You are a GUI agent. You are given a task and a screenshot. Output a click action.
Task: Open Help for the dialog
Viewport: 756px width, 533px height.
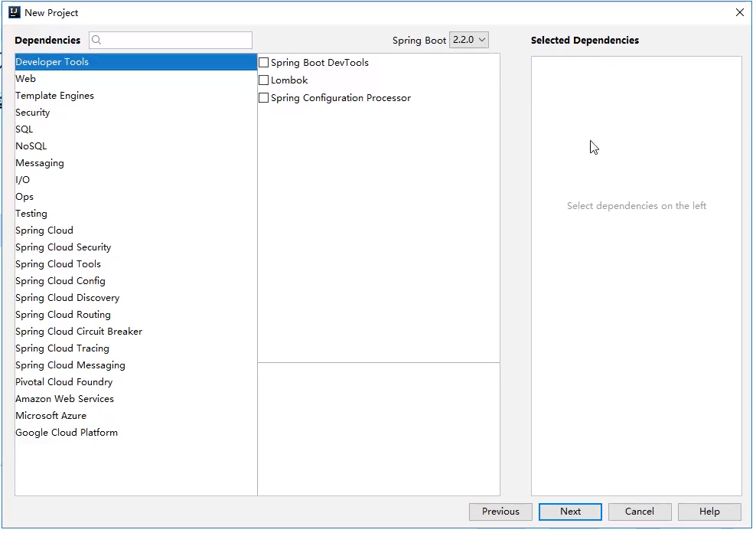pyautogui.click(x=709, y=512)
